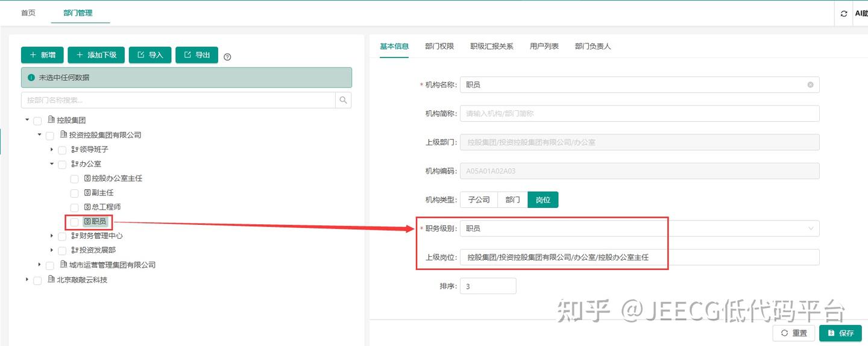The width and height of the screenshot is (868, 346).
Task: Click the 排序 number field
Action: pos(488,286)
